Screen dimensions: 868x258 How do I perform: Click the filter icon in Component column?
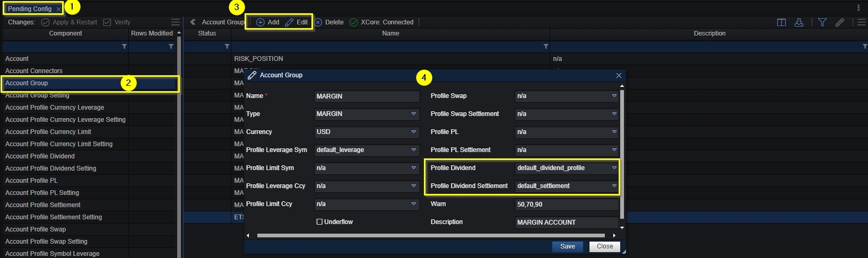click(x=124, y=47)
